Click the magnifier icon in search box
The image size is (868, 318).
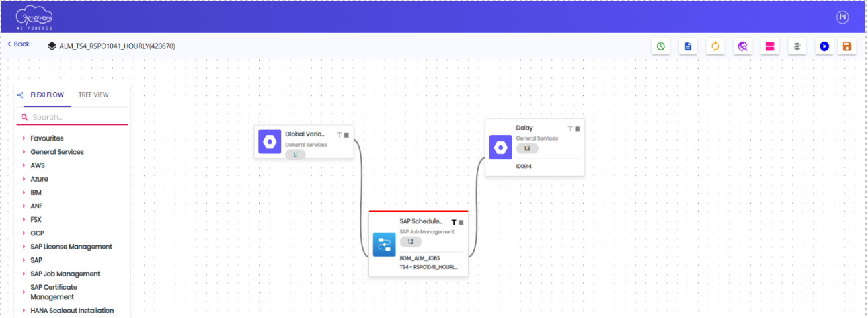[x=25, y=117]
